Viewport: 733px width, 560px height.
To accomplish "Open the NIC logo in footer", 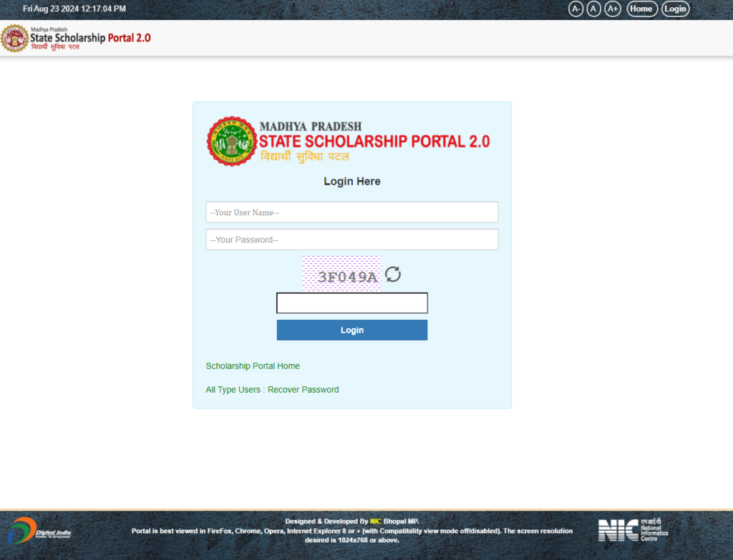I will tap(633, 530).
